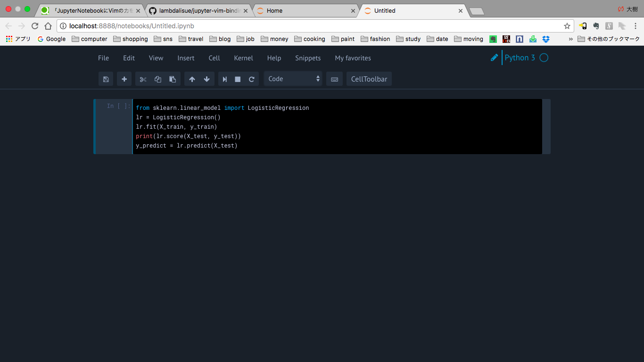The height and width of the screenshot is (362, 644).
Task: Cut selected cell with scissors icon
Action: [143, 79]
